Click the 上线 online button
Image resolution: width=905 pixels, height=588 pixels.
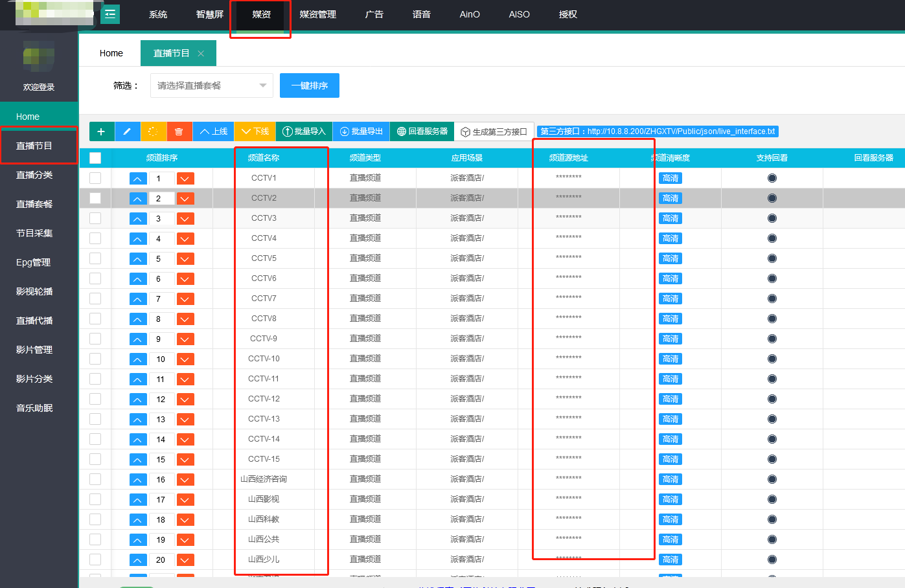(x=214, y=131)
